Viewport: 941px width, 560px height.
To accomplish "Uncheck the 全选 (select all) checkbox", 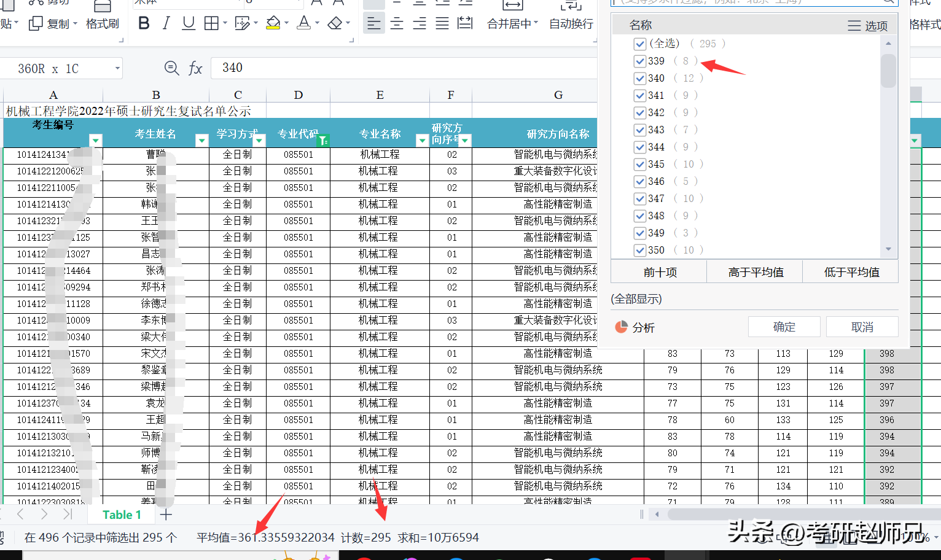I will pos(640,44).
